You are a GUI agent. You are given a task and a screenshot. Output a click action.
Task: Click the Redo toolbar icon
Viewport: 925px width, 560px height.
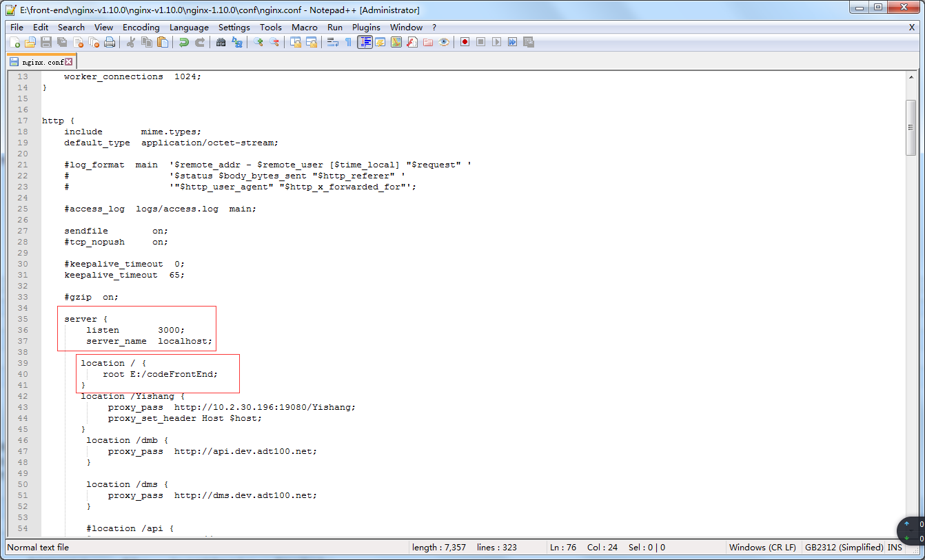tap(200, 42)
